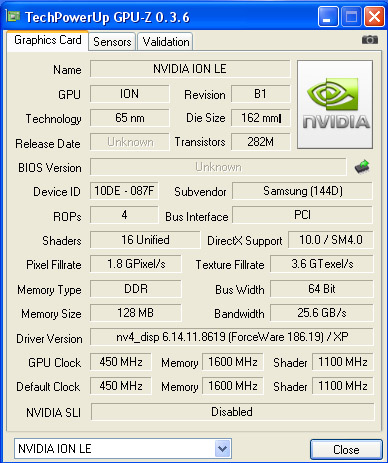
Task: Click the "BIOS Version" label
Action: 50,168
